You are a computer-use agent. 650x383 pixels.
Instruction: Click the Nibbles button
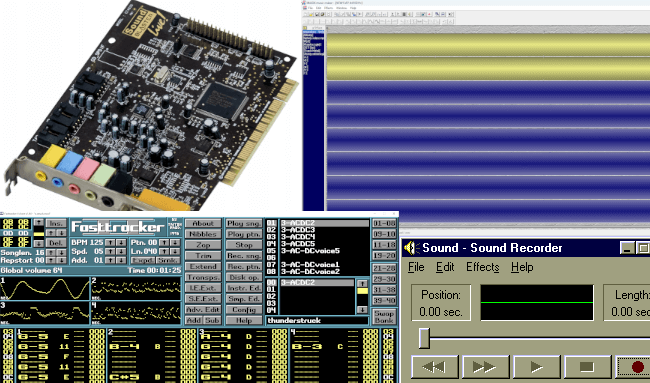coord(203,234)
